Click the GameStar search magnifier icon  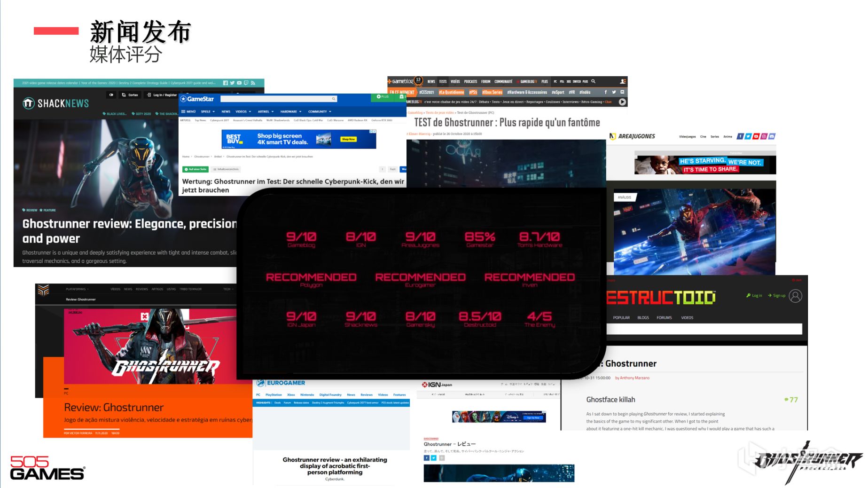[334, 99]
